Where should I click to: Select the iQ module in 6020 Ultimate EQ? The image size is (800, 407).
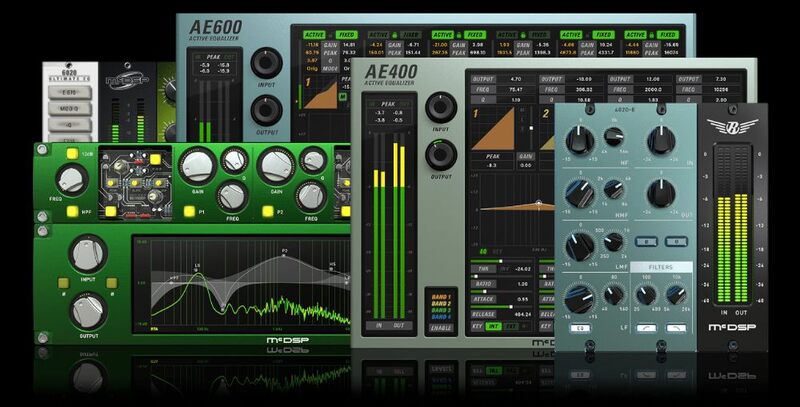point(70,124)
